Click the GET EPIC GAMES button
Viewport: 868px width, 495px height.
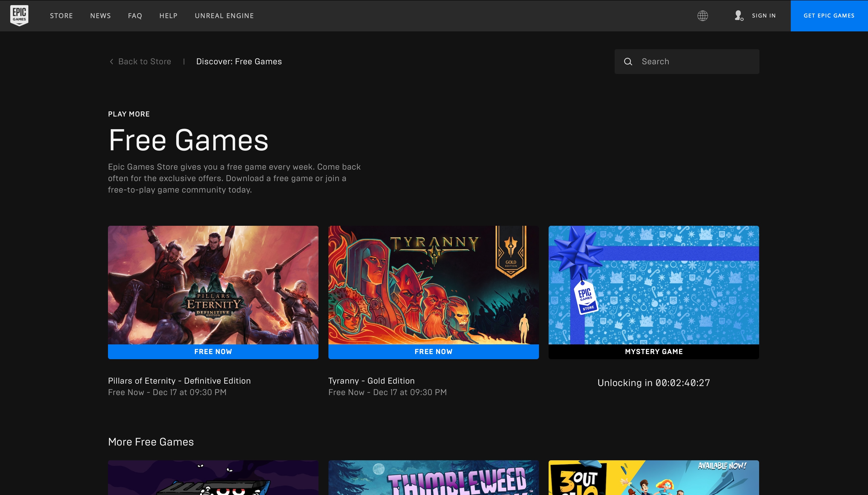click(x=829, y=16)
